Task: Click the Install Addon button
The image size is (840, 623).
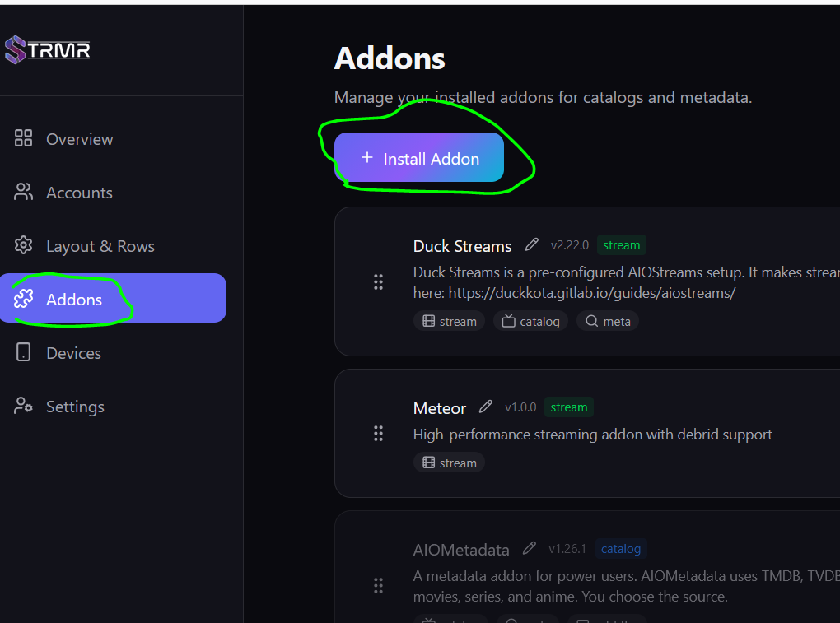Action: pyautogui.click(x=419, y=158)
